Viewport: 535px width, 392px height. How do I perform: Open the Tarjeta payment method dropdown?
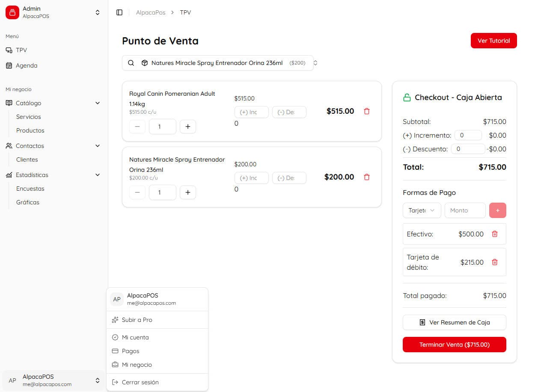coord(422,210)
